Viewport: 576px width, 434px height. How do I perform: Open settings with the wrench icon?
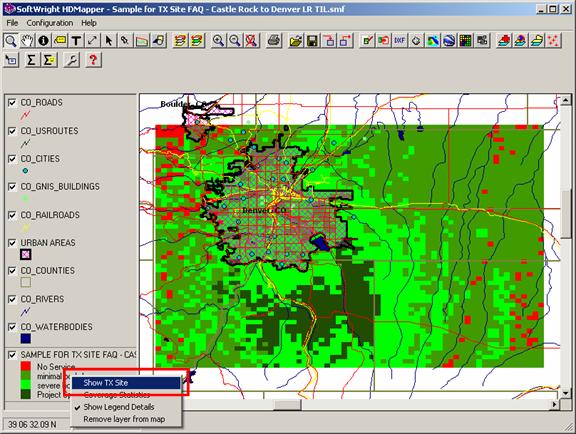coord(71,60)
